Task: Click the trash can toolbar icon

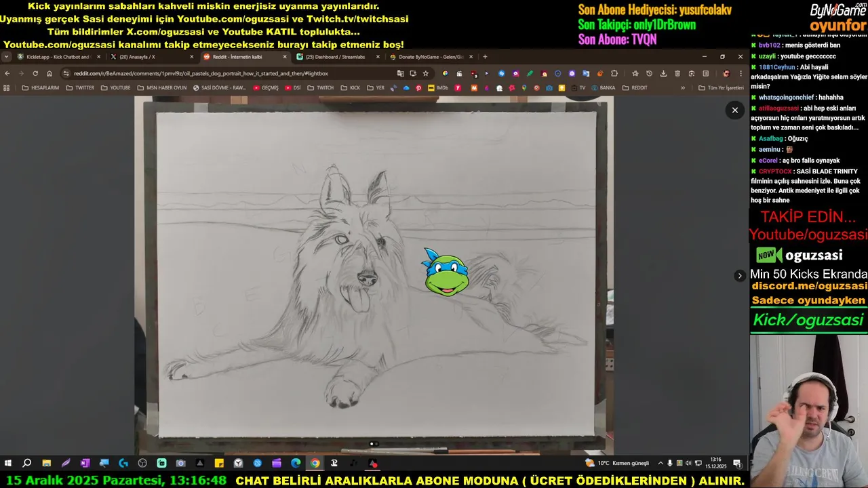Action: 677,73
